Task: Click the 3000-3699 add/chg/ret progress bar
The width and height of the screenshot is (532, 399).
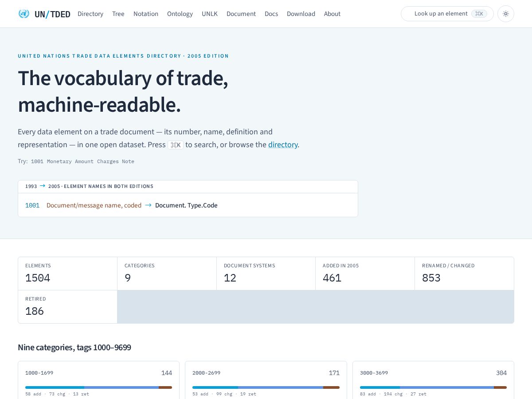Action: point(433,387)
